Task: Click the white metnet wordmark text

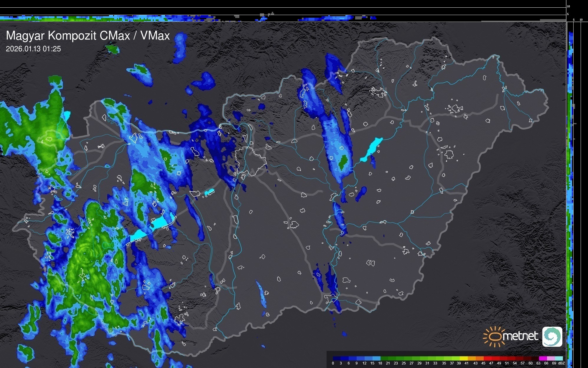Action: coord(520,336)
